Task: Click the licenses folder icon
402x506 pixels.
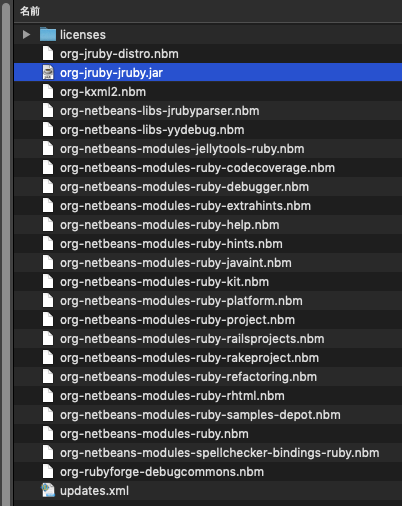Action: (x=48, y=34)
